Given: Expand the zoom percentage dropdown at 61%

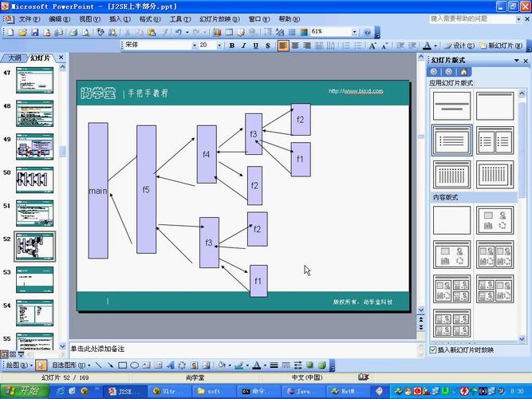Looking at the screenshot, I should coord(355,33).
